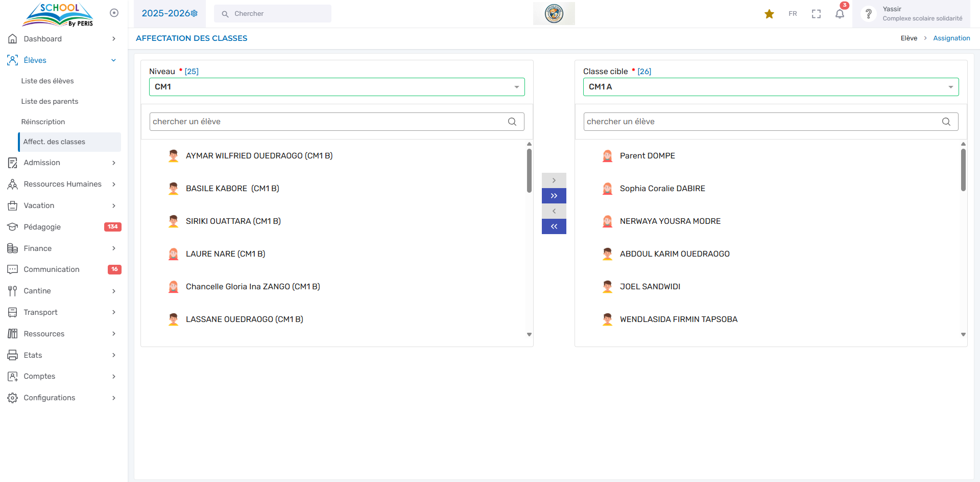Click the gold star favorites icon
The image size is (980, 482).
[769, 14]
